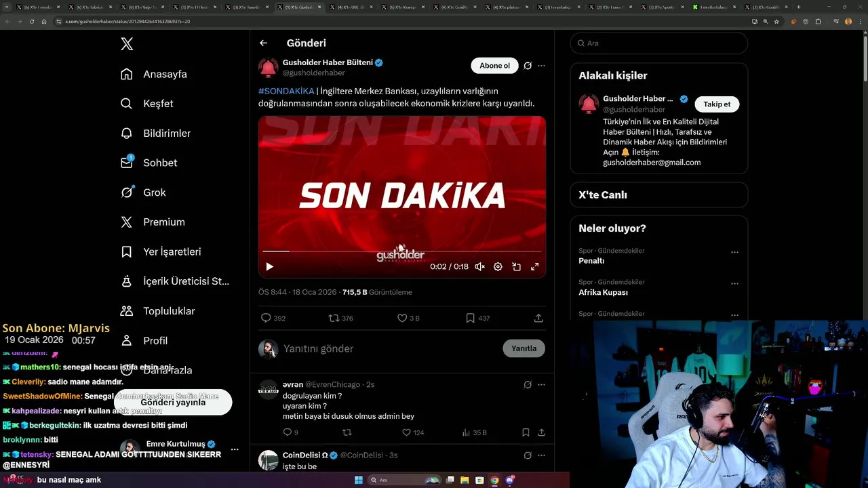Screen dimensions: 868x488
Task: Click #SONDAKİKA hashtag link
Action: coord(286,91)
